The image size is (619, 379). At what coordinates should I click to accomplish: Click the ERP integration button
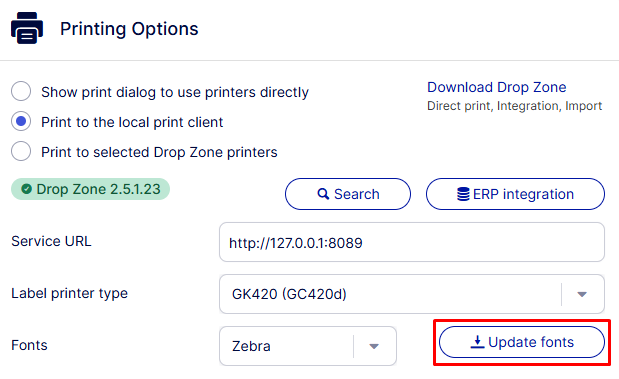click(x=515, y=194)
